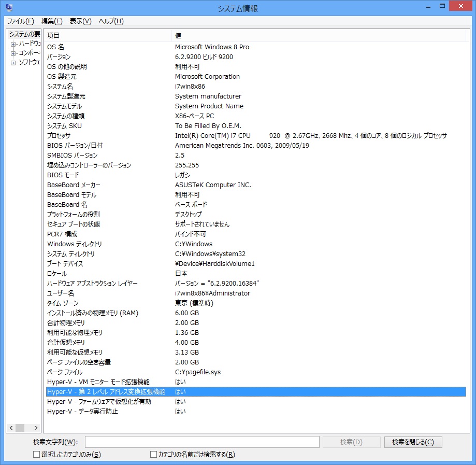Select the ロケール row

click(x=256, y=274)
